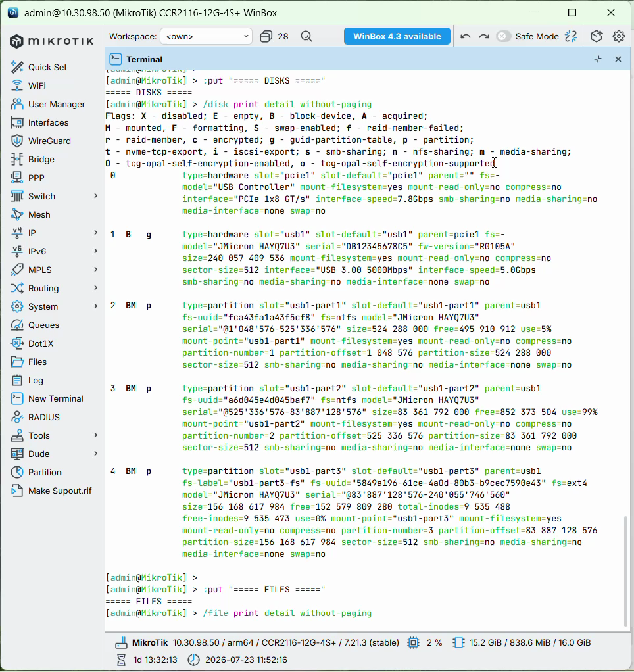Expand the Tools submenu
Viewport: 634px width, 672px height.
[96, 435]
